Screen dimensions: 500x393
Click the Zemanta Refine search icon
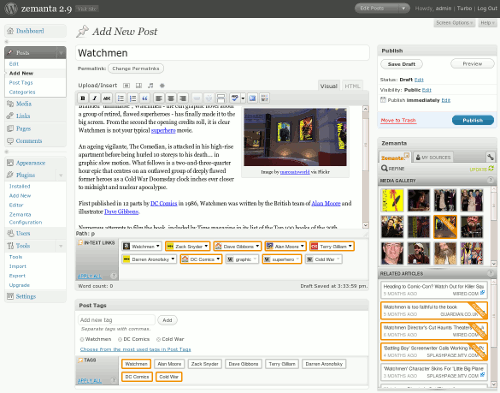coord(384,168)
